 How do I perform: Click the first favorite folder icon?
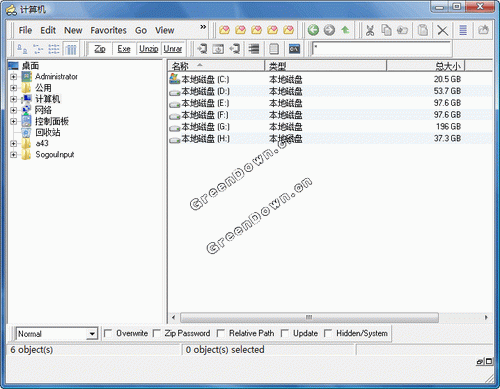click(x=224, y=30)
